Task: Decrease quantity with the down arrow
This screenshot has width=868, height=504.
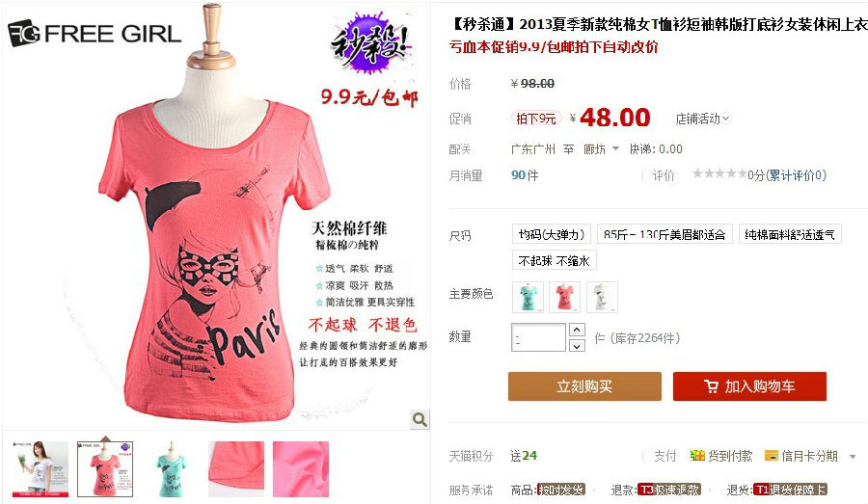Action: point(577,346)
